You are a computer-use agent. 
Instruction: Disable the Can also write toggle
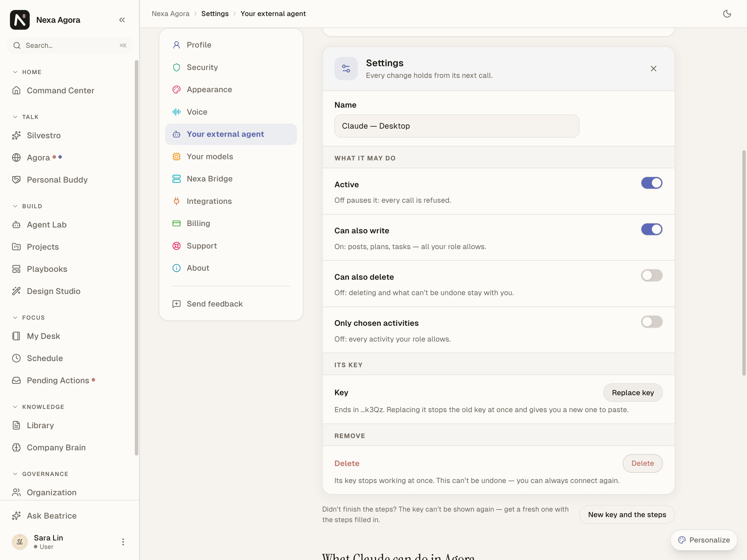(x=651, y=229)
